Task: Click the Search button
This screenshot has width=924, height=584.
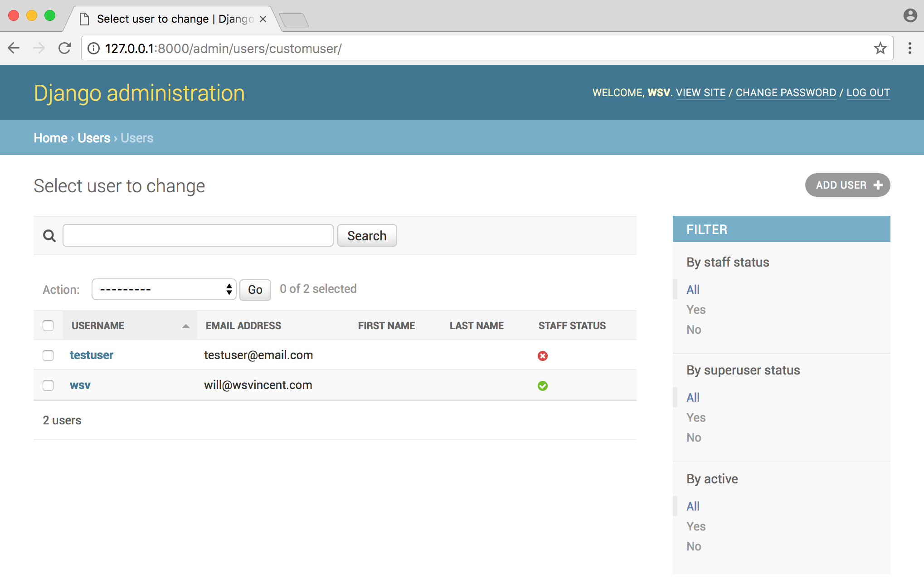Action: click(366, 235)
